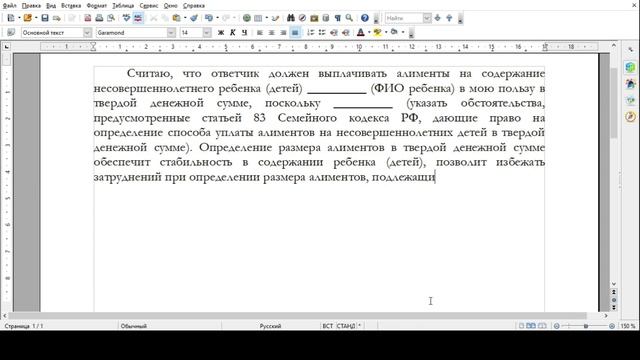This screenshot has height=360, width=640.
Task: Click the decrease indent icon
Action: pyautogui.click(x=334, y=32)
